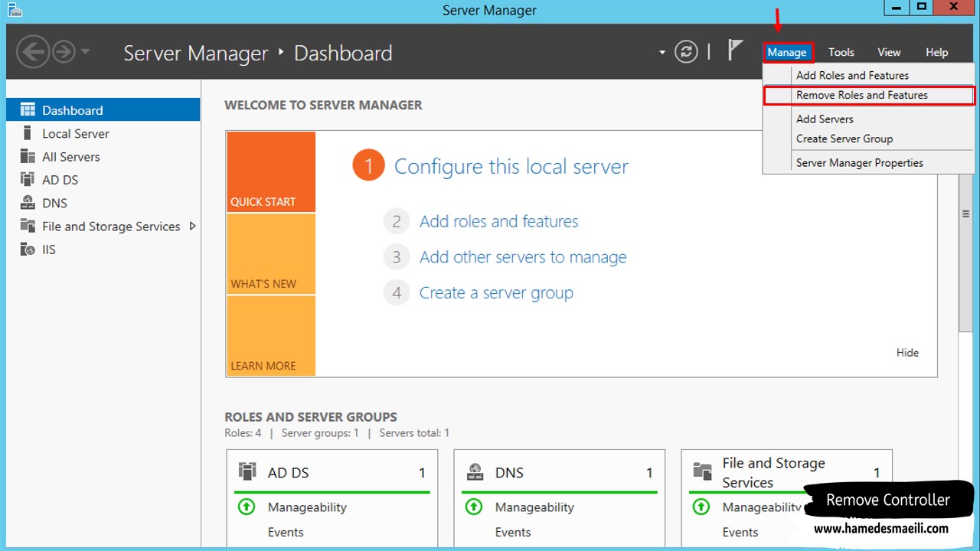Click the step 4 circle
This screenshot has width=980, height=551.
click(397, 292)
